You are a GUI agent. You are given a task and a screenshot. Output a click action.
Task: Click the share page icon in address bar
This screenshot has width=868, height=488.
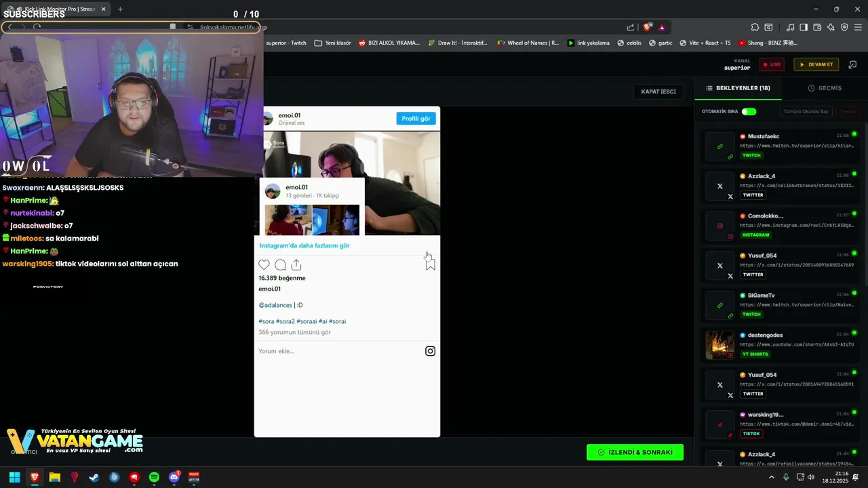point(631,27)
